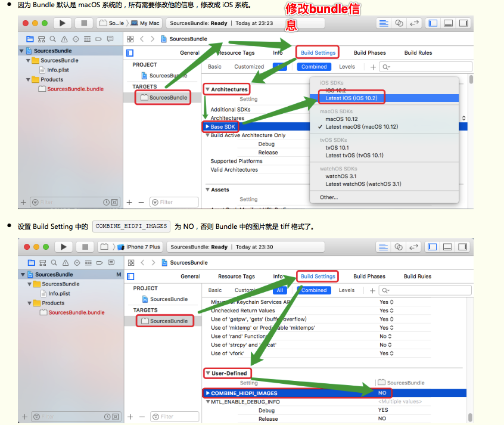Open version editor in lower Xcode toolbar
This screenshot has height=425, width=504.
pos(413,247)
